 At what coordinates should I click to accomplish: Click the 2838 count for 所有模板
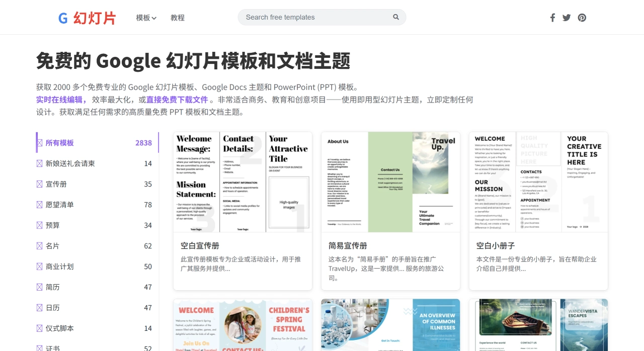143,143
